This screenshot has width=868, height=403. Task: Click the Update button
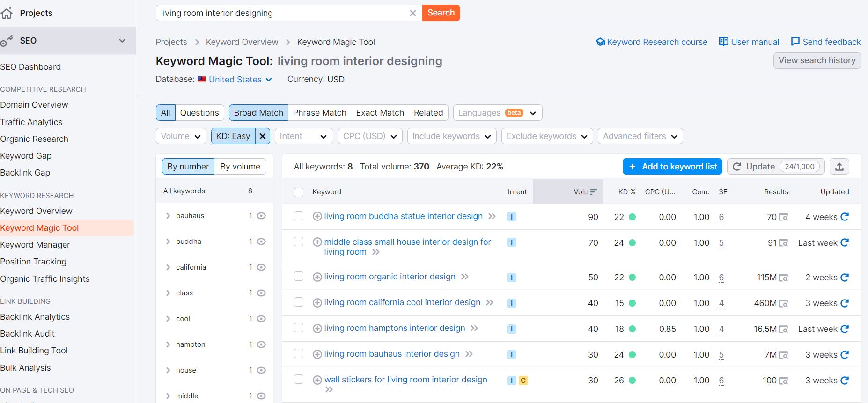pos(776,167)
